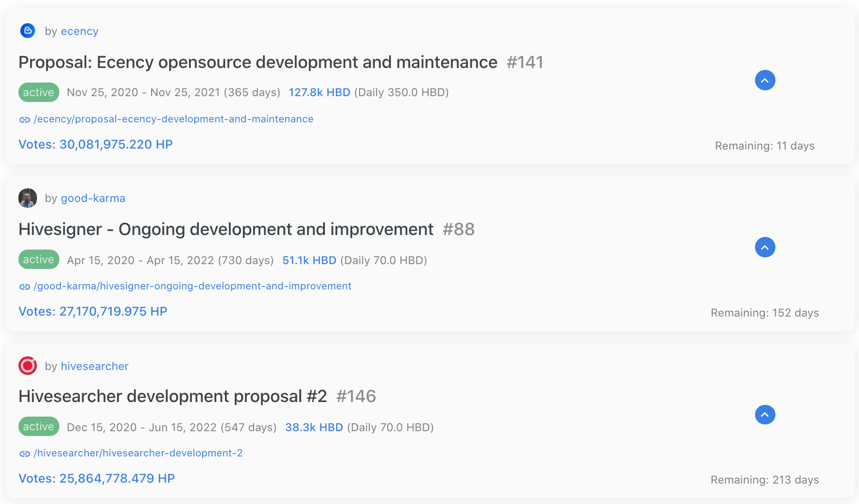This screenshot has height=504, width=859.
Task: View voters for 25,864,778.479 HP
Action: pyautogui.click(x=97, y=478)
